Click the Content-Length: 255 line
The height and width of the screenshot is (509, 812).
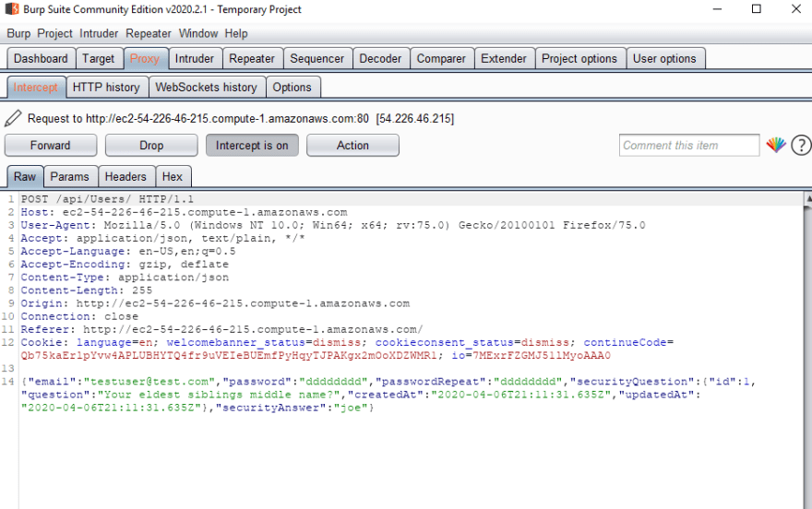tap(87, 290)
